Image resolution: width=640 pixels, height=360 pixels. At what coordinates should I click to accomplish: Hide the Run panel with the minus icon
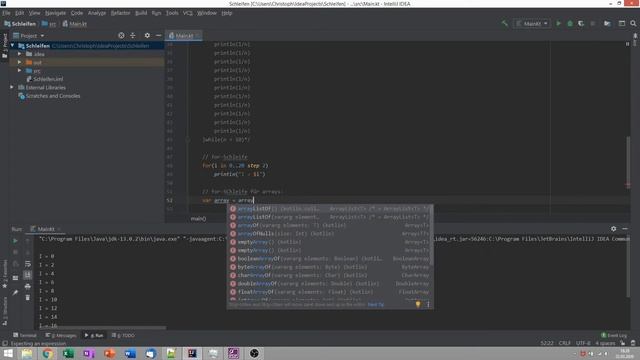(x=625, y=229)
